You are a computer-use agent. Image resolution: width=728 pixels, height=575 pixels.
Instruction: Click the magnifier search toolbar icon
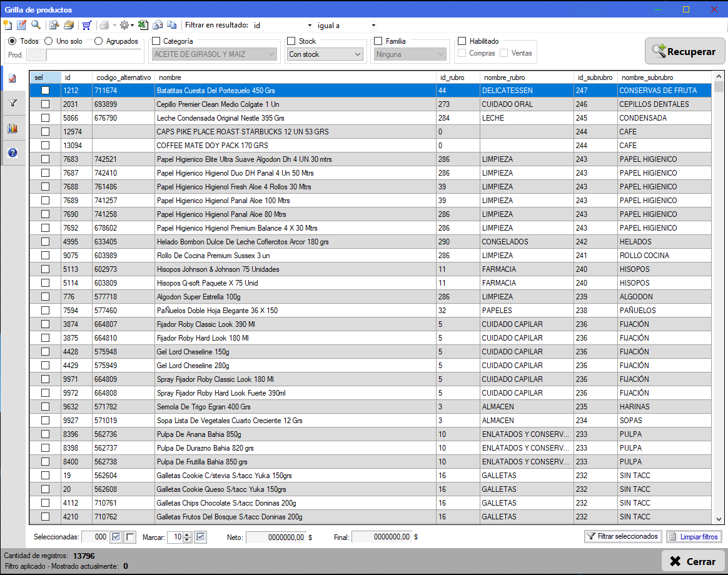(36, 25)
